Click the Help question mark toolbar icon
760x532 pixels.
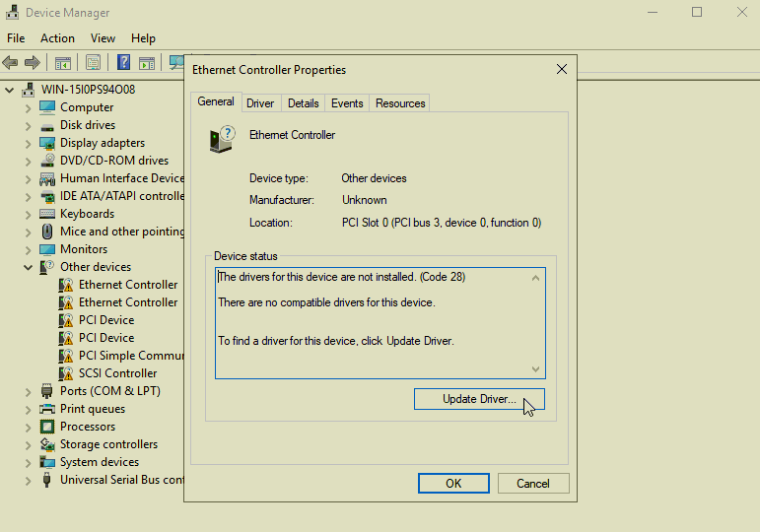[x=124, y=63]
